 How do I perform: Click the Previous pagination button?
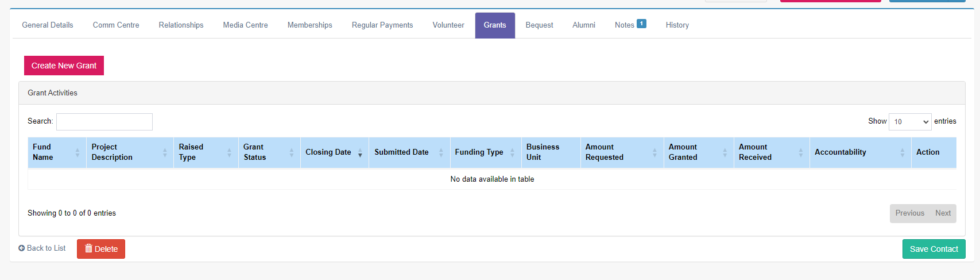[909, 213]
